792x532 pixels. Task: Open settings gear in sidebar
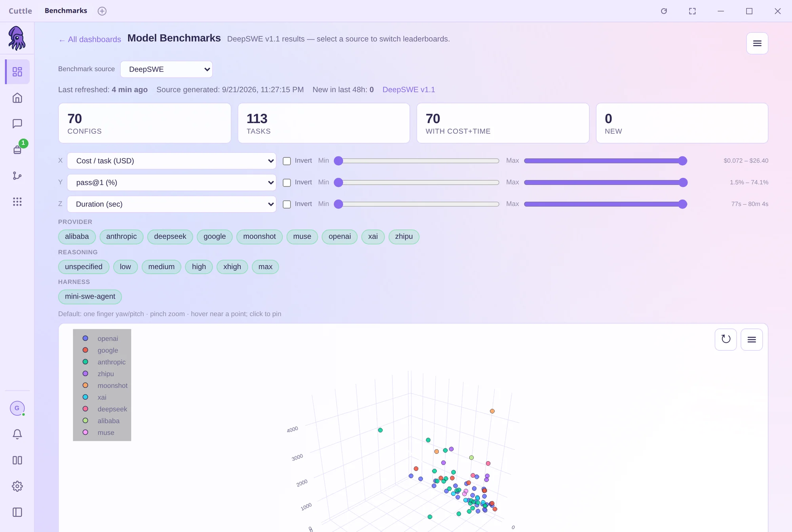point(17,486)
